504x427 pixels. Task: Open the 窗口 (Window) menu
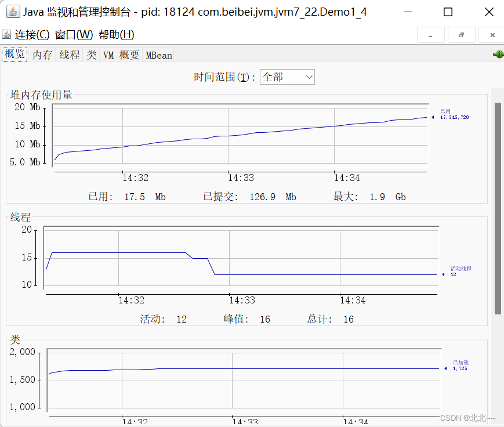click(x=74, y=35)
